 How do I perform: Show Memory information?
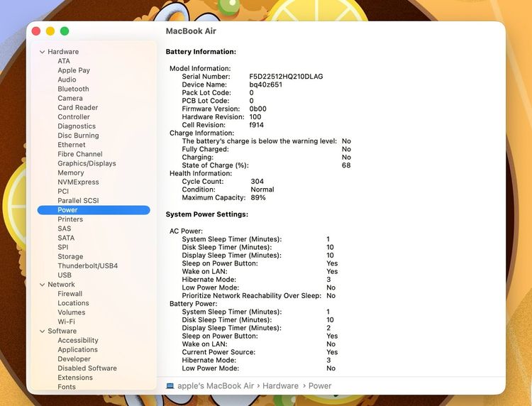coord(70,172)
